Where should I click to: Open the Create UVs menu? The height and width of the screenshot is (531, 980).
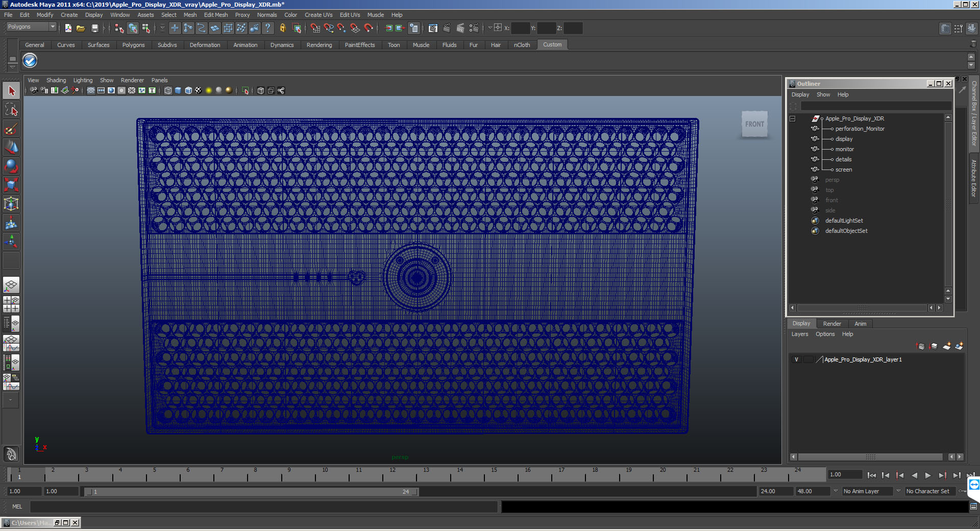[318, 15]
